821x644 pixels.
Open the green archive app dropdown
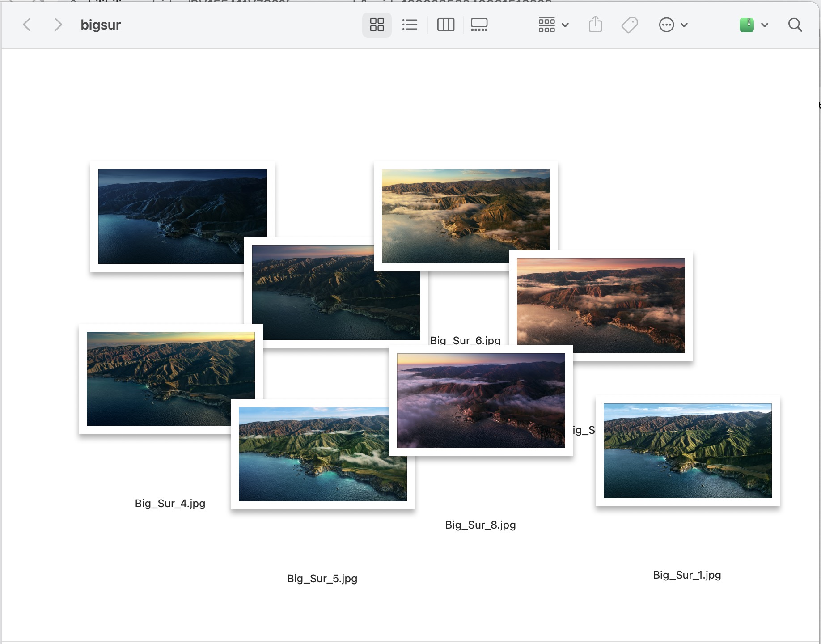tap(753, 25)
